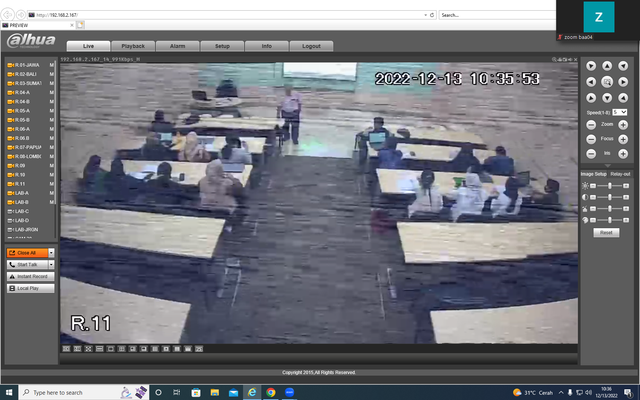
Task: Toggle main stream M for LAB-B
Action: click(52, 202)
